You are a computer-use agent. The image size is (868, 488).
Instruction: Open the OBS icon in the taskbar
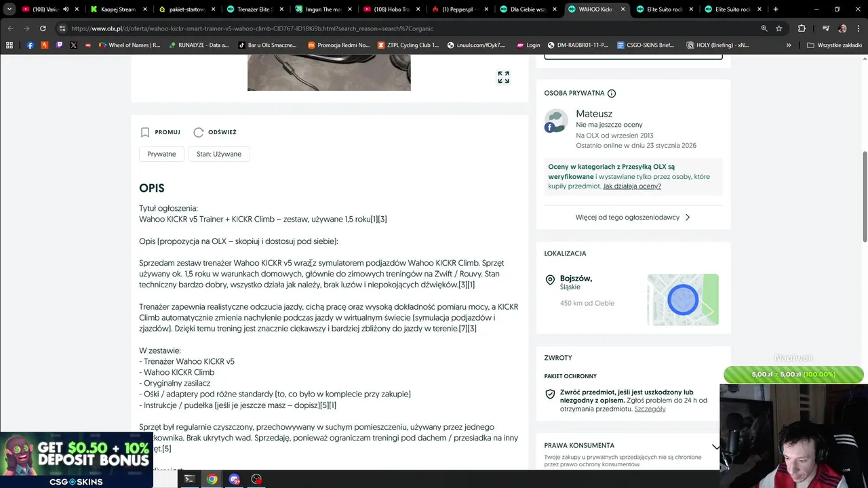pos(256,479)
